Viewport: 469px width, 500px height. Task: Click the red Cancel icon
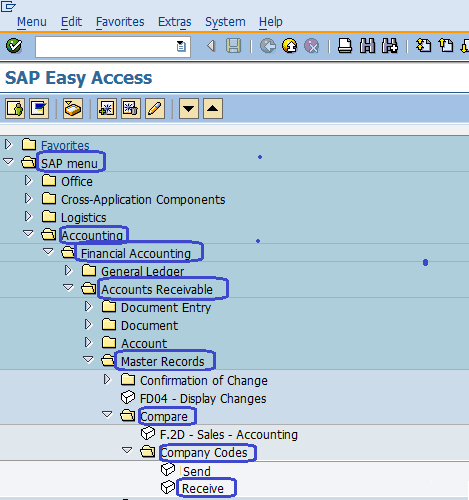(x=312, y=46)
